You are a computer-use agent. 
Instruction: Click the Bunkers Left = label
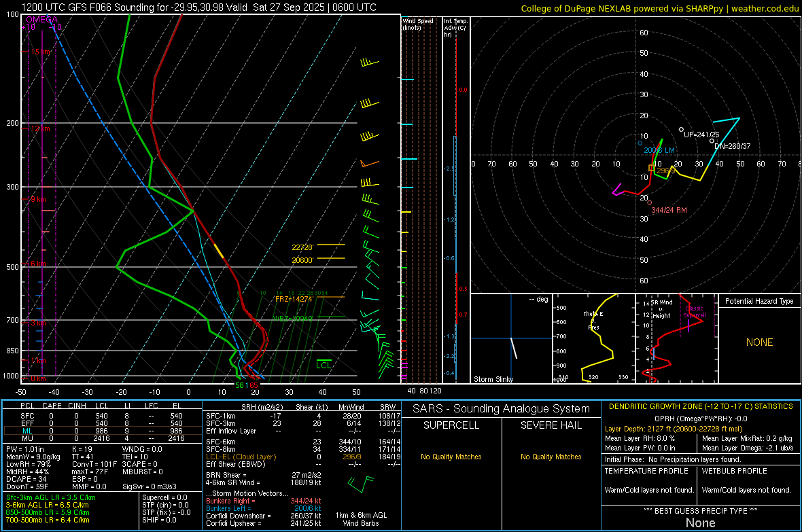pyautogui.click(x=228, y=508)
